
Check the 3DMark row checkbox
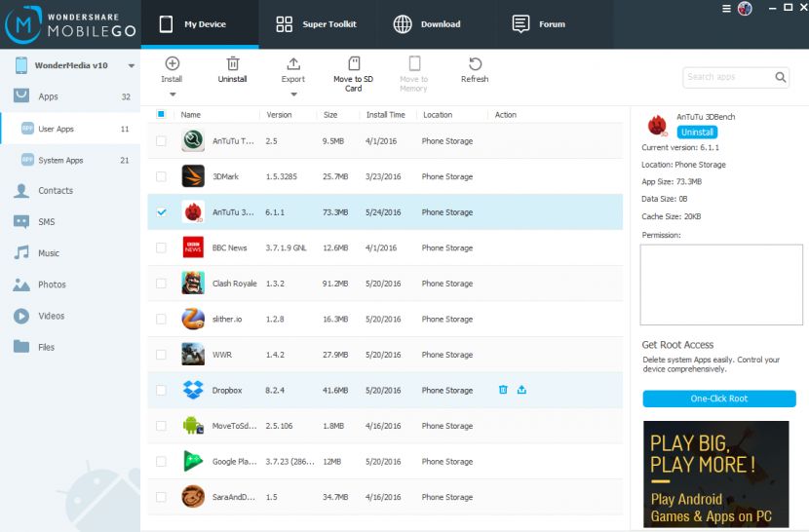pyautogui.click(x=161, y=176)
